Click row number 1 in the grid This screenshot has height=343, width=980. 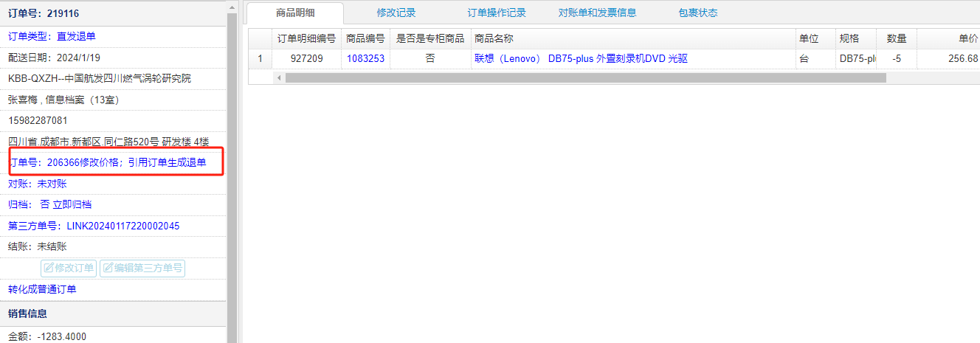tap(260, 58)
